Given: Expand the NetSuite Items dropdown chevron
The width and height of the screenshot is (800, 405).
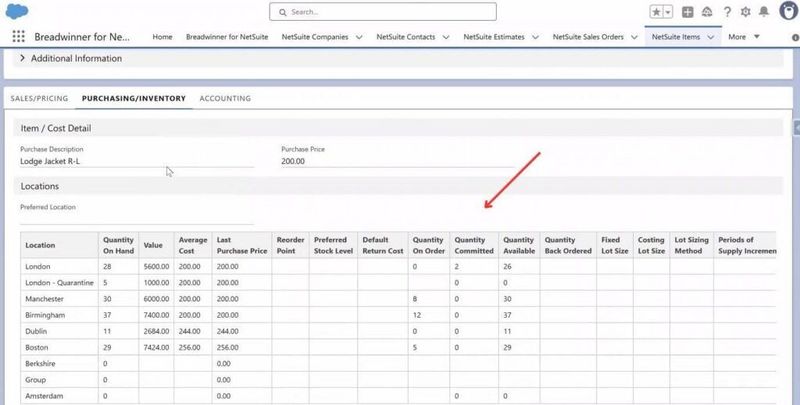Looking at the screenshot, I should pos(711,37).
